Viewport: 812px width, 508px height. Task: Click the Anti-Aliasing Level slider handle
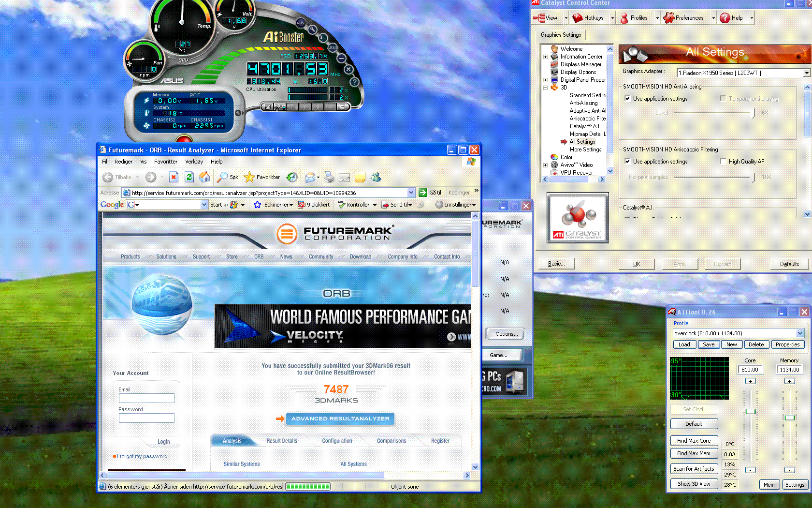click(754, 113)
